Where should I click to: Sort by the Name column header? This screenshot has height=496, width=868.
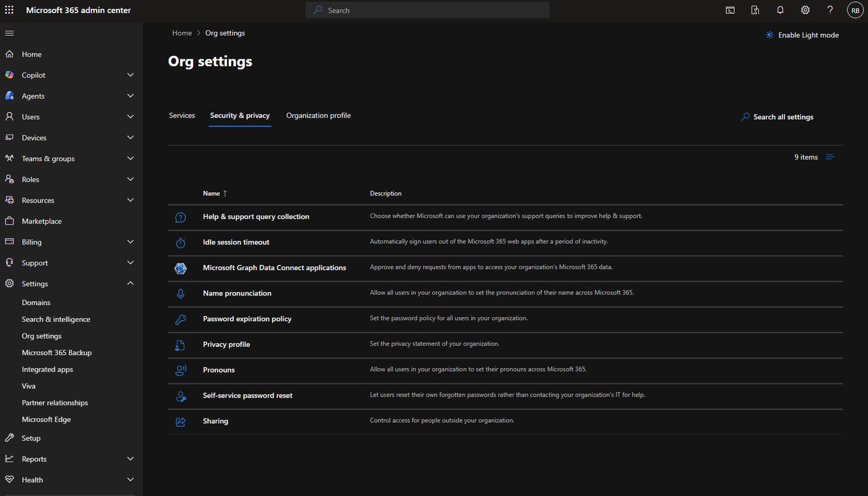pyautogui.click(x=212, y=194)
